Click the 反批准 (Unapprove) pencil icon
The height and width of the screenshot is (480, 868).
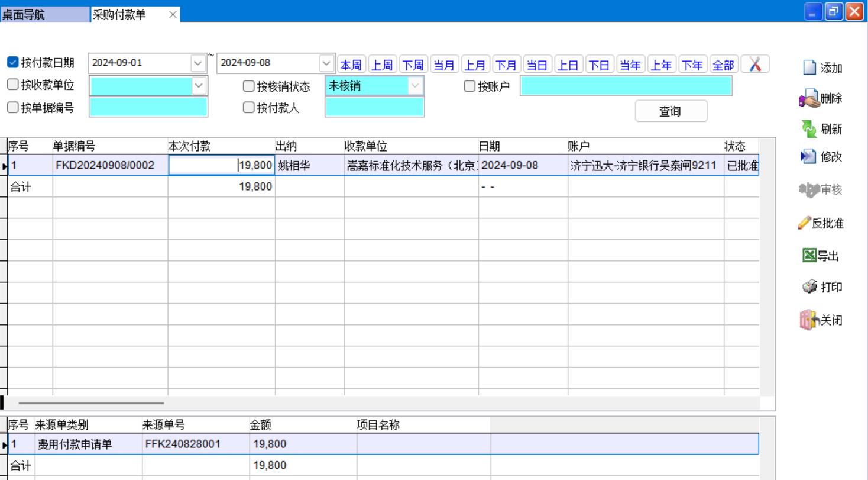[x=804, y=223]
